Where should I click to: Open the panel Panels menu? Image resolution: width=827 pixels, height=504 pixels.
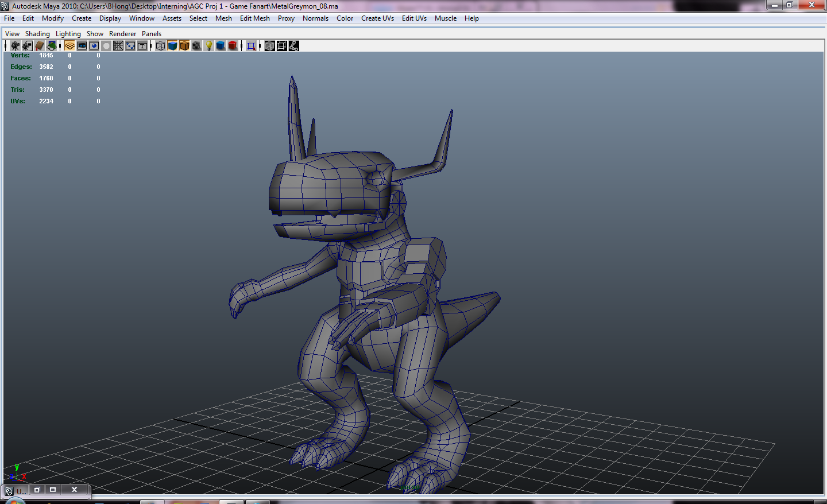coord(152,34)
